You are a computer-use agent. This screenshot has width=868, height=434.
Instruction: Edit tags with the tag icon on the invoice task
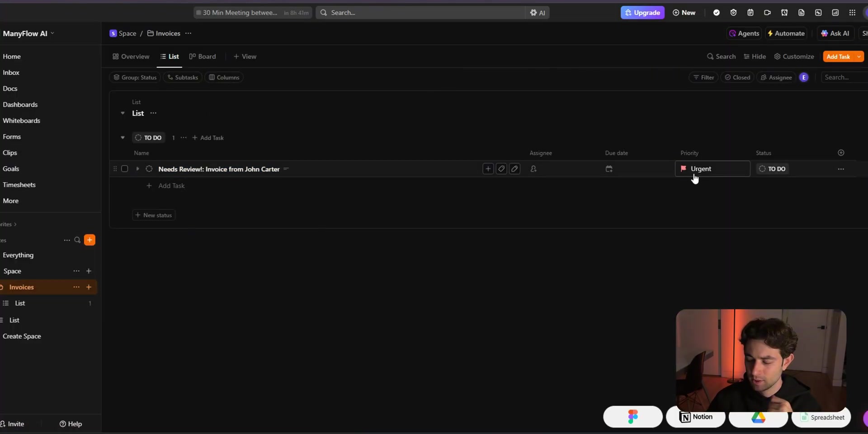click(x=501, y=169)
